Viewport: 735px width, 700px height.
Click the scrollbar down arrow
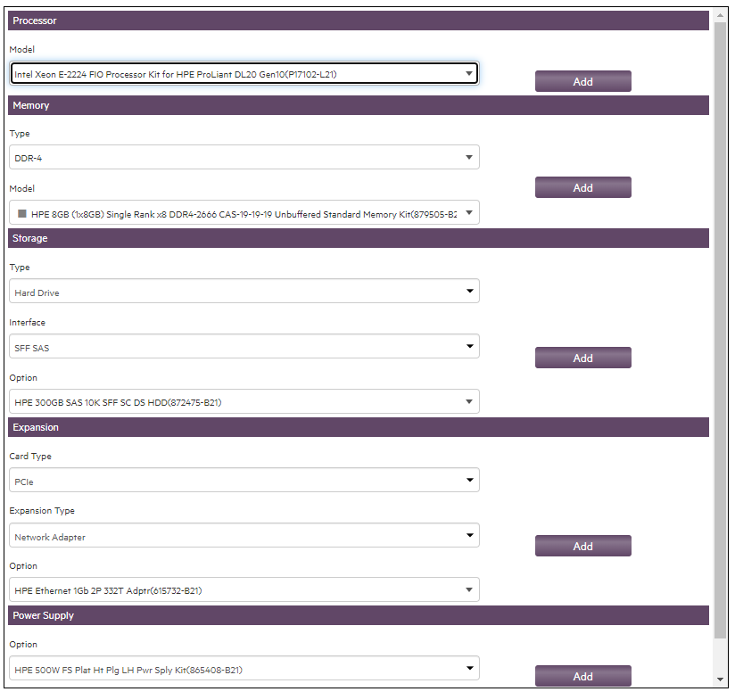pos(721,679)
